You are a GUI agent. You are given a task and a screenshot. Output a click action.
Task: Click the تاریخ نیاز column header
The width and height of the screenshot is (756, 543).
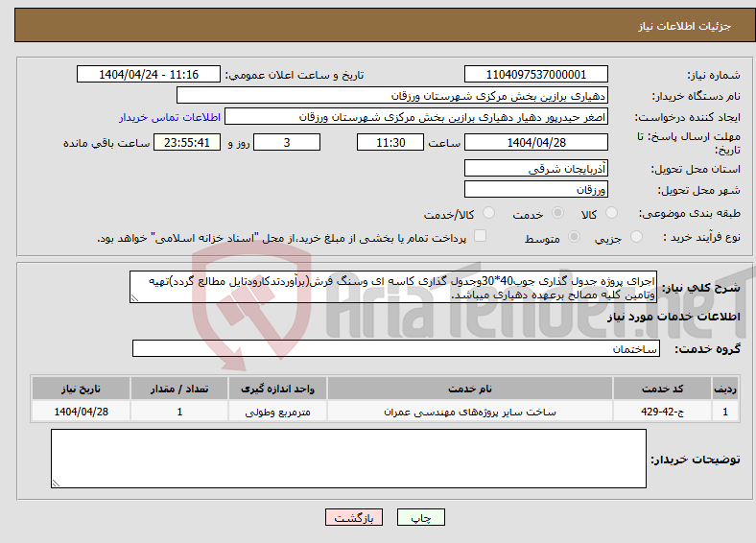[x=81, y=389]
